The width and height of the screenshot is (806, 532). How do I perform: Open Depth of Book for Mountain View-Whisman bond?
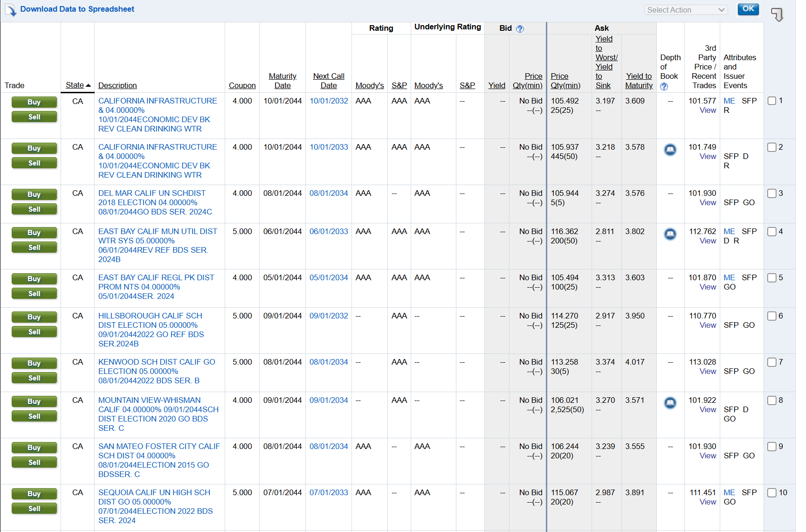tap(670, 403)
